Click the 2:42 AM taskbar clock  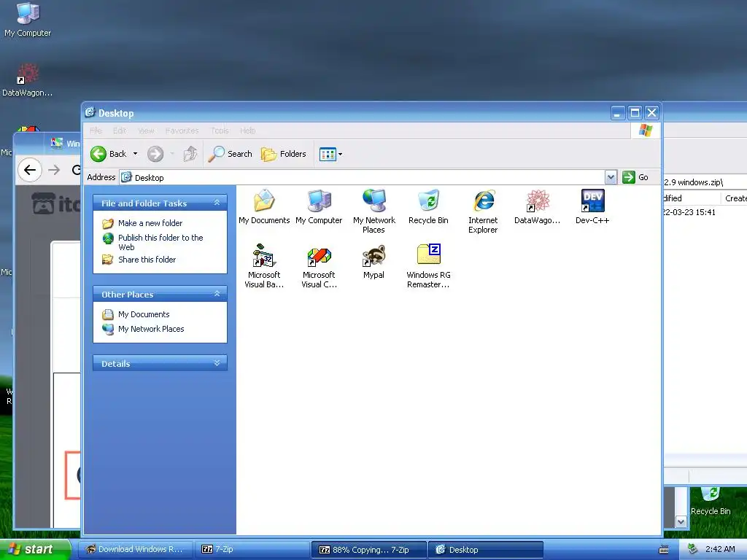point(720,549)
